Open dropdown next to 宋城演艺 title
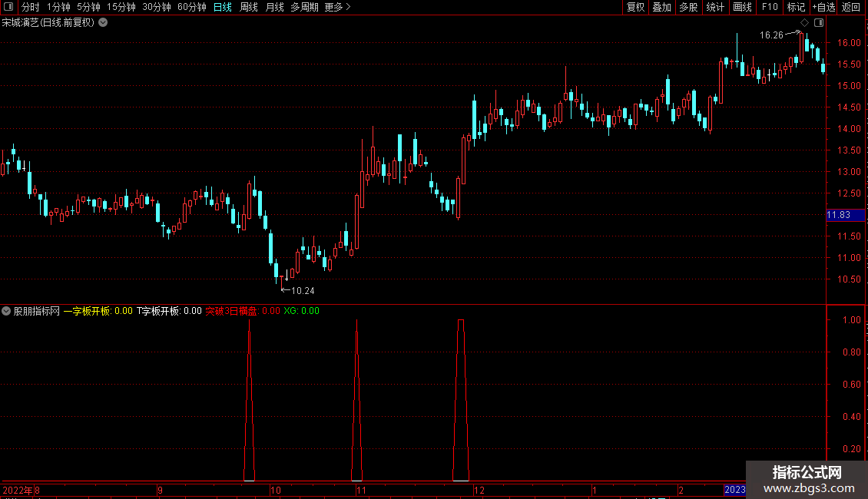 [103, 23]
